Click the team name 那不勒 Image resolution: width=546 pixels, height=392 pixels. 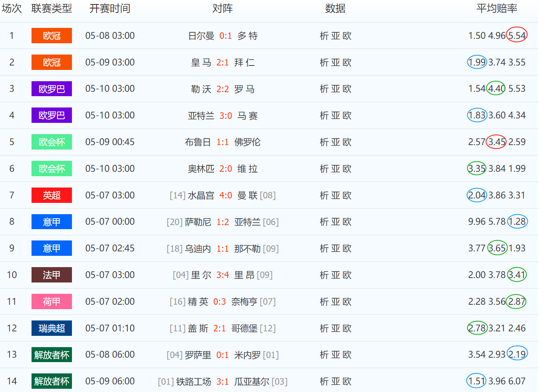[x=247, y=249]
